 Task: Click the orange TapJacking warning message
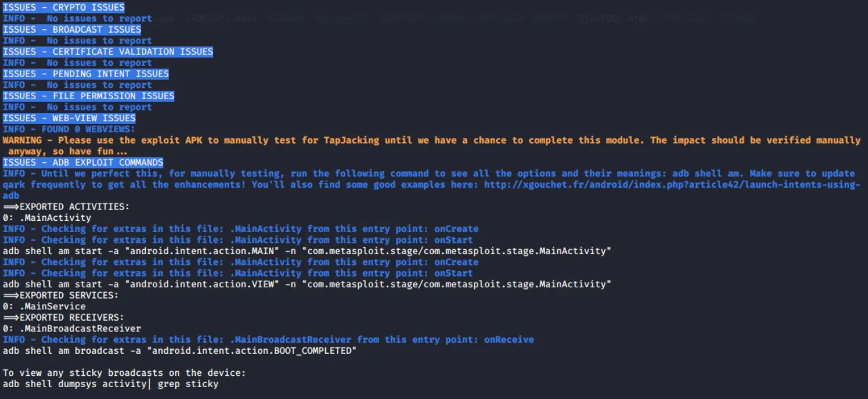pos(431,141)
